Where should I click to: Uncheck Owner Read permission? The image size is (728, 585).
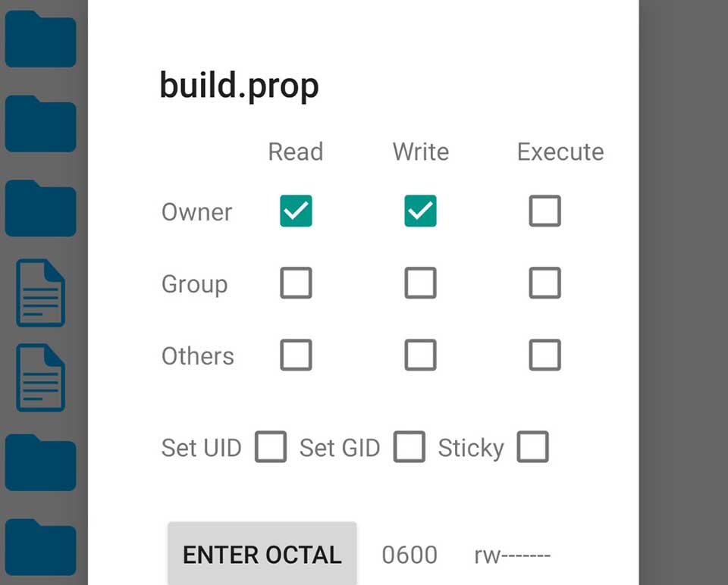[295, 211]
